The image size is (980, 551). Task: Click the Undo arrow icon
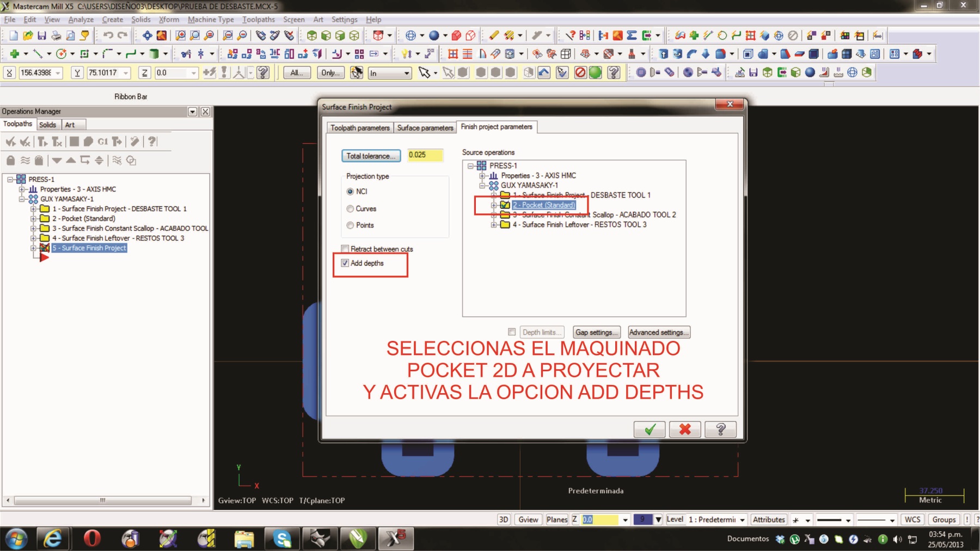click(108, 36)
